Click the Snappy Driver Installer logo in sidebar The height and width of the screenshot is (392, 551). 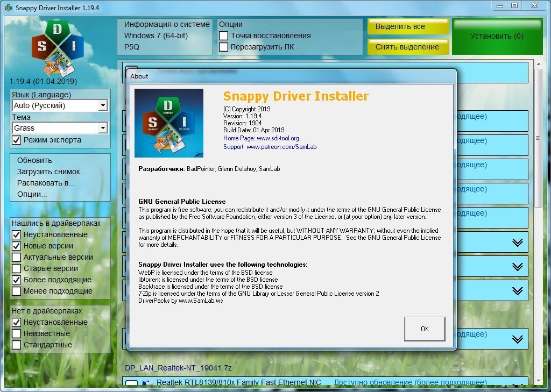click(x=58, y=48)
